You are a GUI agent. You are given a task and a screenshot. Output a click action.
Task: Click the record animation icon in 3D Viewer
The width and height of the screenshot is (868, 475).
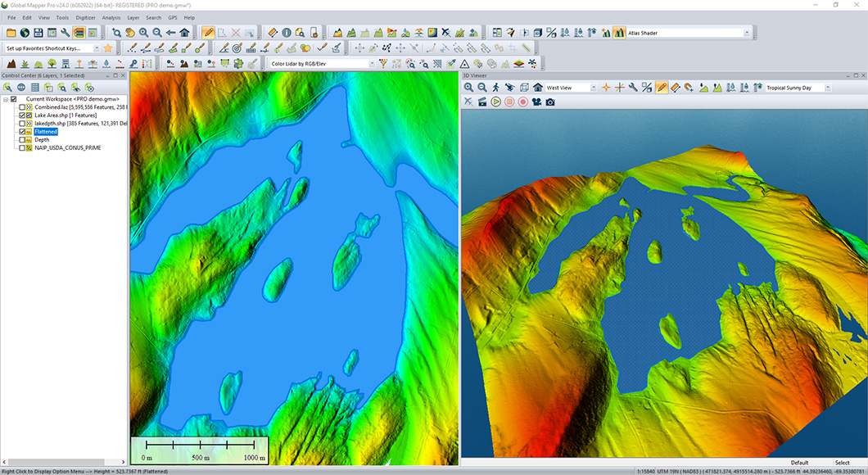(522, 101)
